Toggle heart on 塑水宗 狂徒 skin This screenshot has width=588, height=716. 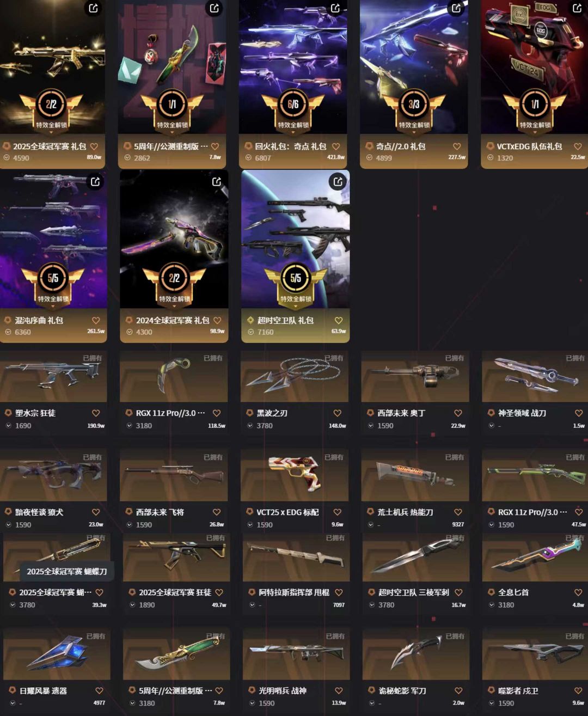tap(96, 413)
